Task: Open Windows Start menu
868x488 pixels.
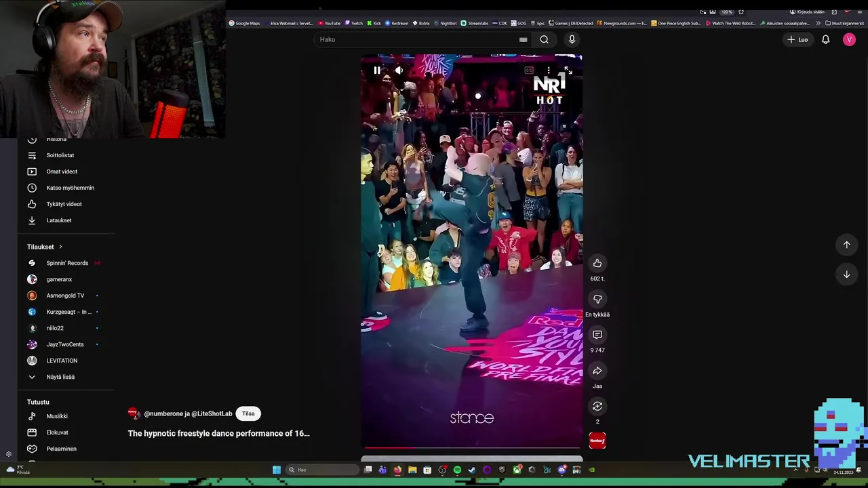Action: coord(277,470)
